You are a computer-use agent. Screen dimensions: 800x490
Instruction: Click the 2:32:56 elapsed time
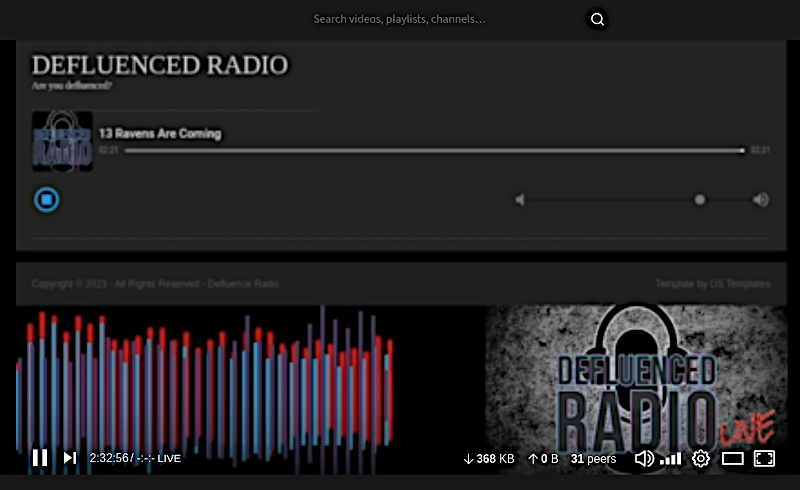coord(109,458)
